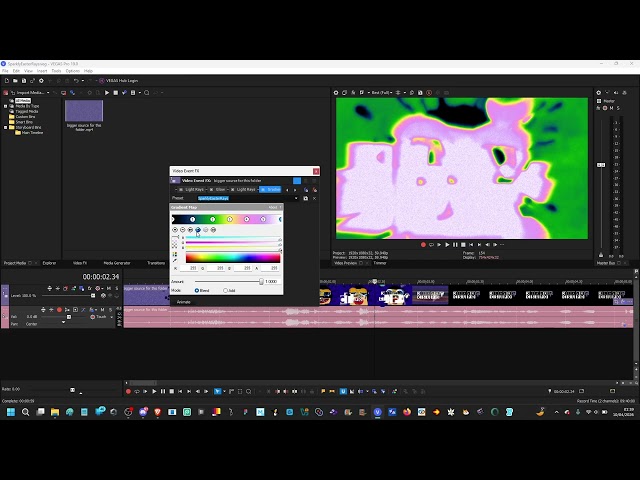Click the Amount value field
The image size is (640, 480).
tap(271, 282)
